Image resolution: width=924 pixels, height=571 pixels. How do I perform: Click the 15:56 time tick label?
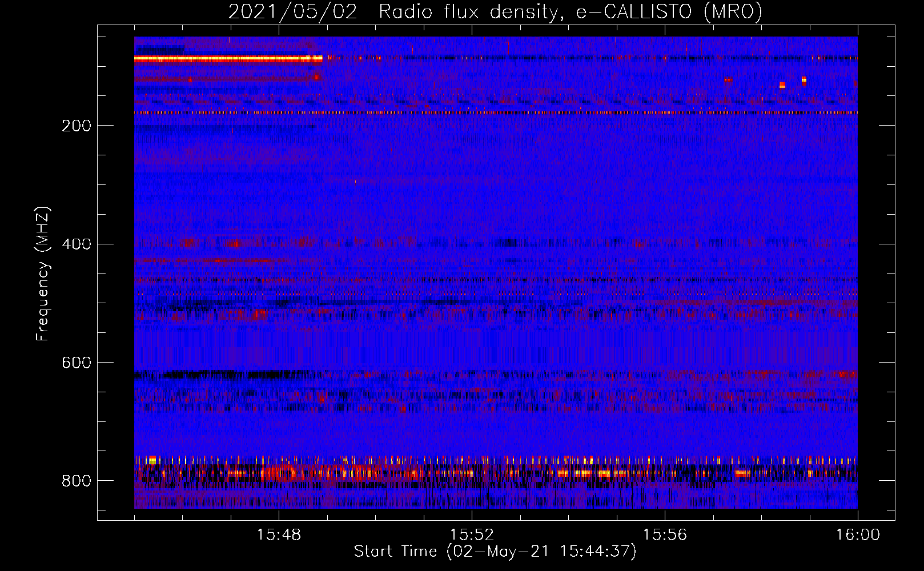665,535
